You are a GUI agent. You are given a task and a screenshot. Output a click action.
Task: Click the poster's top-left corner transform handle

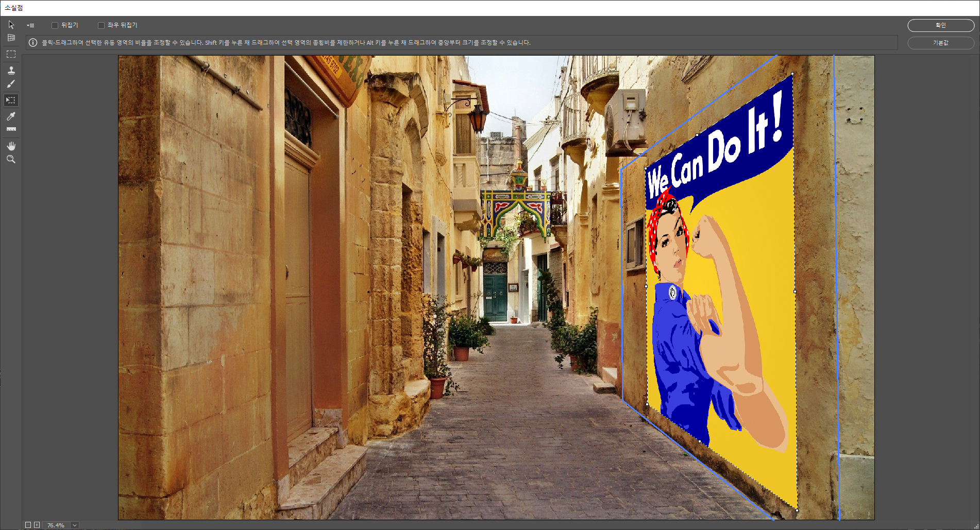point(646,168)
